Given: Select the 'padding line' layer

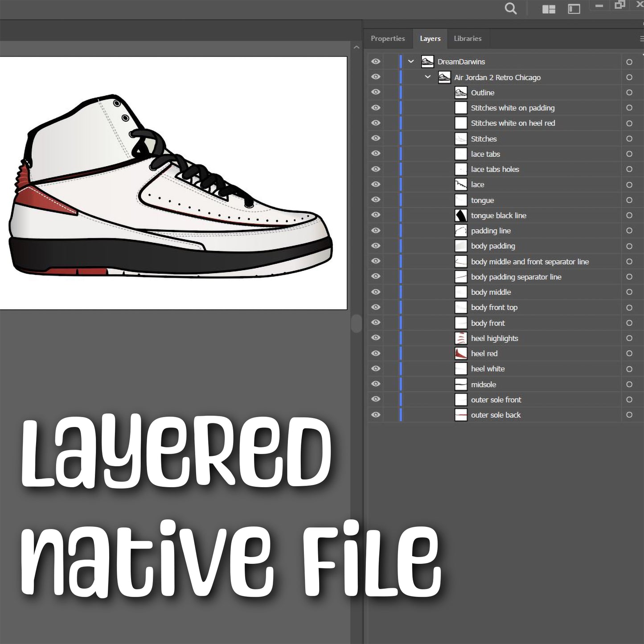Looking at the screenshot, I should (x=491, y=231).
